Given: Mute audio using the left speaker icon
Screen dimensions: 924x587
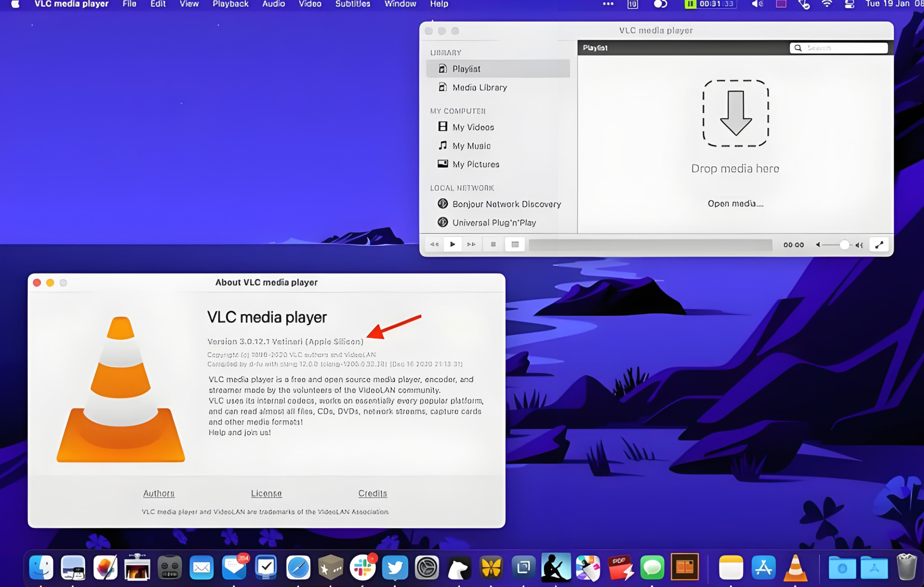Looking at the screenshot, I should [x=818, y=245].
